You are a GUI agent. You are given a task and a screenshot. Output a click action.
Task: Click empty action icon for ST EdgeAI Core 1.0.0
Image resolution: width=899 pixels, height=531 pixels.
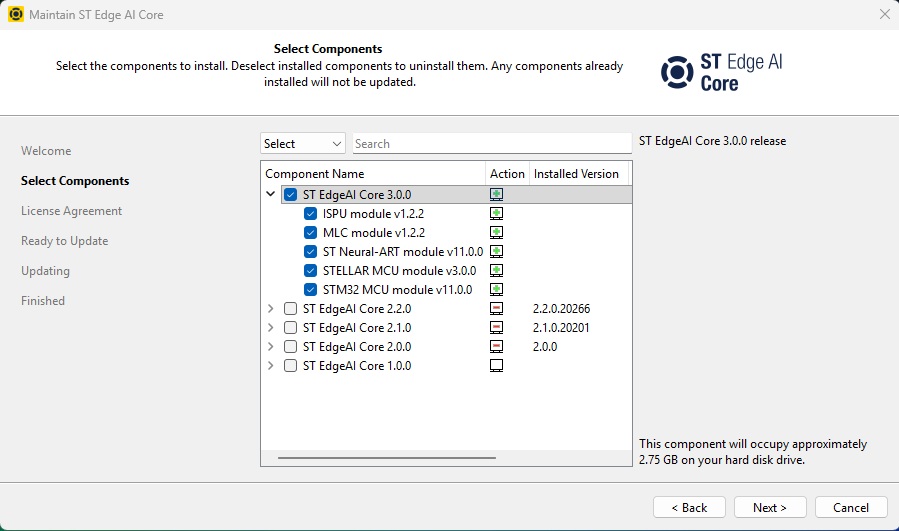497,365
